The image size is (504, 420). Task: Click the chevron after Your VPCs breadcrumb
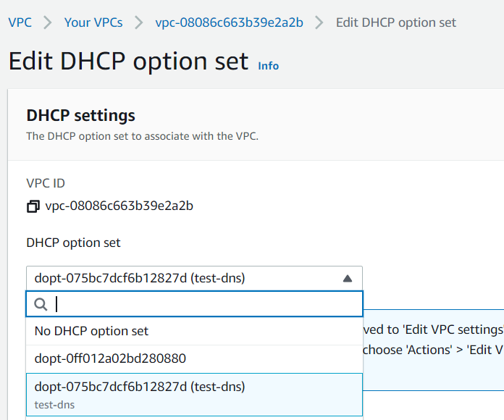click(x=138, y=22)
